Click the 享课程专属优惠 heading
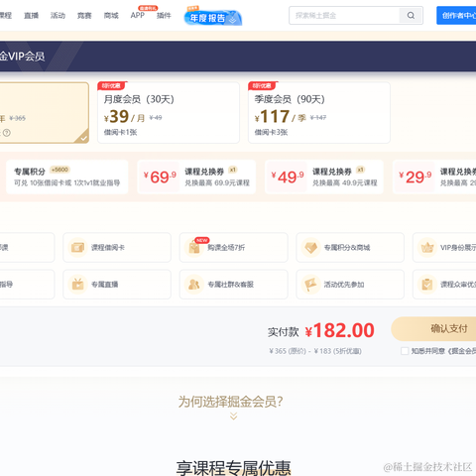 click(233, 468)
